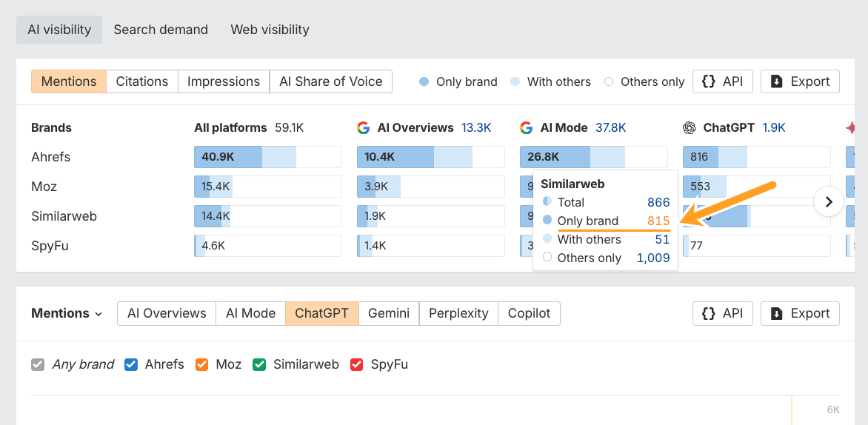
Task: Select the AI Share of Voice tab
Action: (330, 81)
